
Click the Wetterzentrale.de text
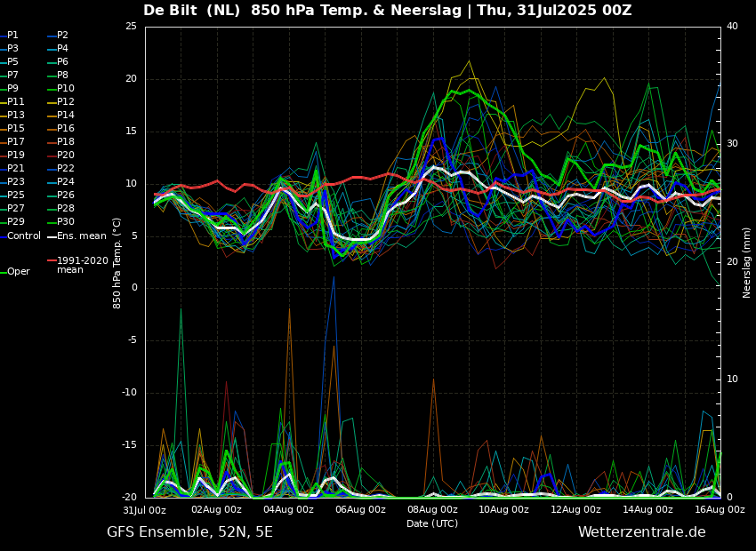[641, 532]
